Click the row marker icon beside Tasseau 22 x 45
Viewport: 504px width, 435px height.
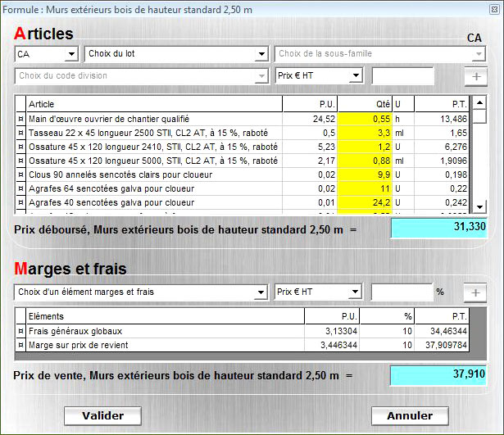point(20,133)
